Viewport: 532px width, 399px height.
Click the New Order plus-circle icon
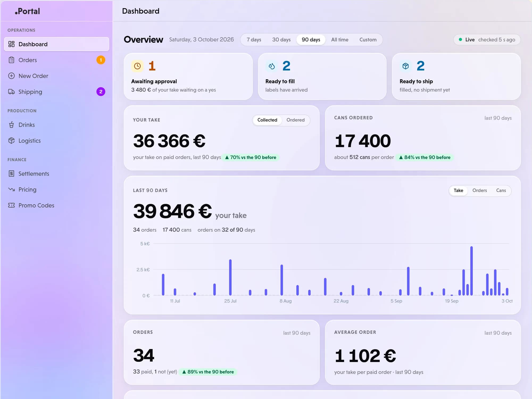11,76
